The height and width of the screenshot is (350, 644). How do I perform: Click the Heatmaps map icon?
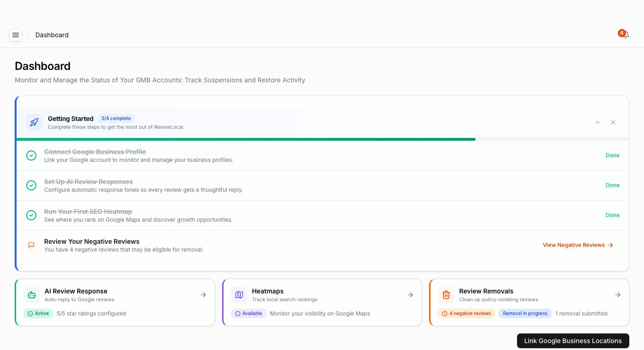pyautogui.click(x=239, y=295)
